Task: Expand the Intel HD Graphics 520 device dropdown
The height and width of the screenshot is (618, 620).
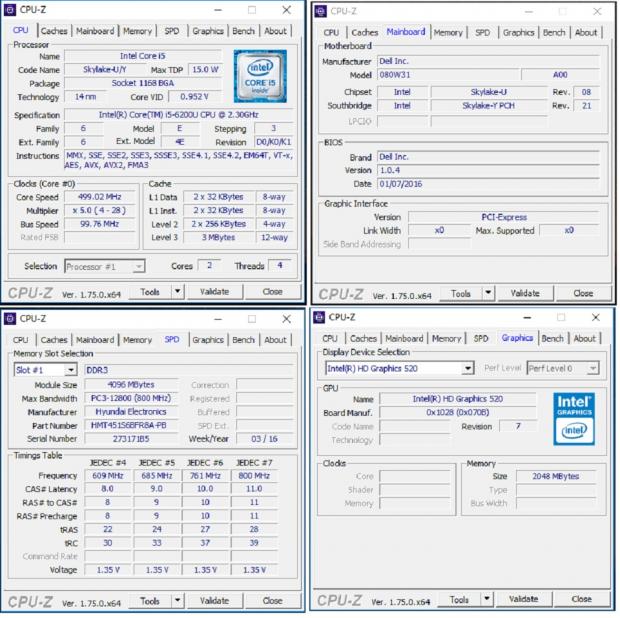Action: [468, 368]
